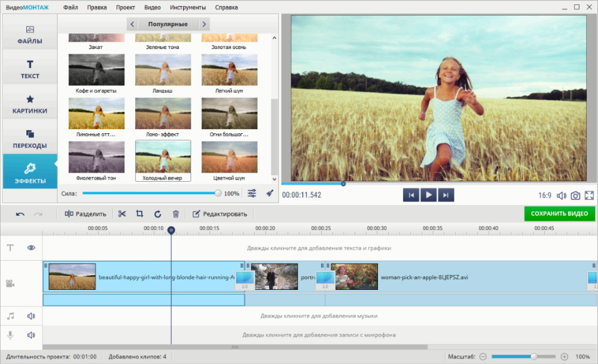The height and width of the screenshot is (364, 598).
Task: Open the Инструменты menu
Action: click(188, 8)
